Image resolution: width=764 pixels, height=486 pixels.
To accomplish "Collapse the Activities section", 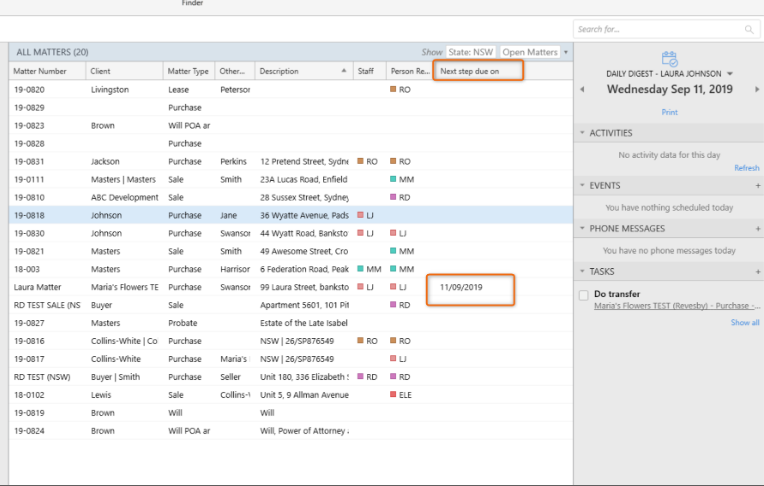I will (582, 133).
